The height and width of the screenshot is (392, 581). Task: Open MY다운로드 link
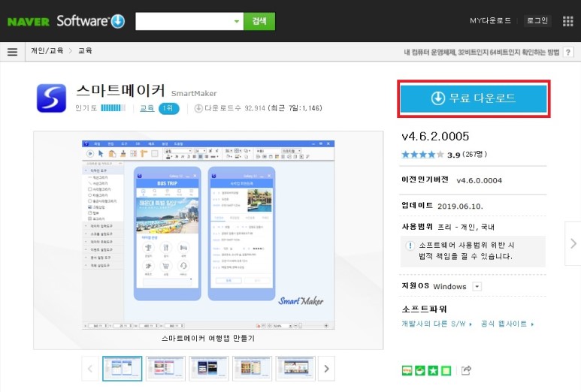tap(490, 21)
